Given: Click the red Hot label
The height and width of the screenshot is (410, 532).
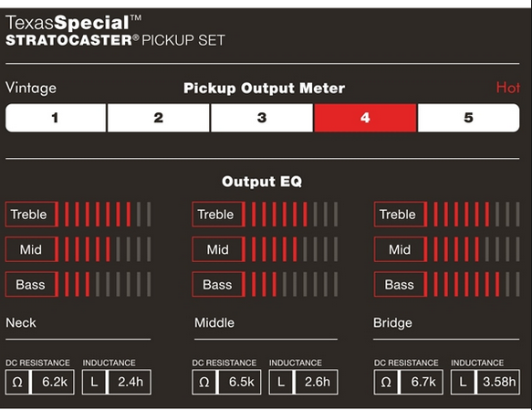Looking at the screenshot, I should tap(508, 88).
